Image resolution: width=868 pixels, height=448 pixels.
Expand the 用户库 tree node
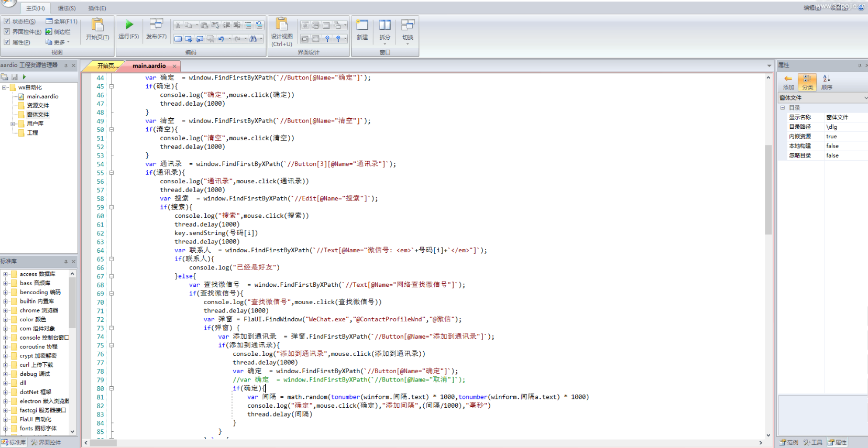coord(13,124)
